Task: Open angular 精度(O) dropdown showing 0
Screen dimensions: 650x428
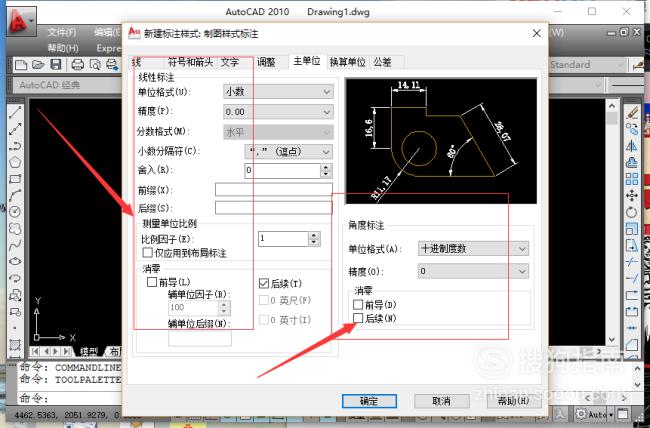Action: coord(473,271)
